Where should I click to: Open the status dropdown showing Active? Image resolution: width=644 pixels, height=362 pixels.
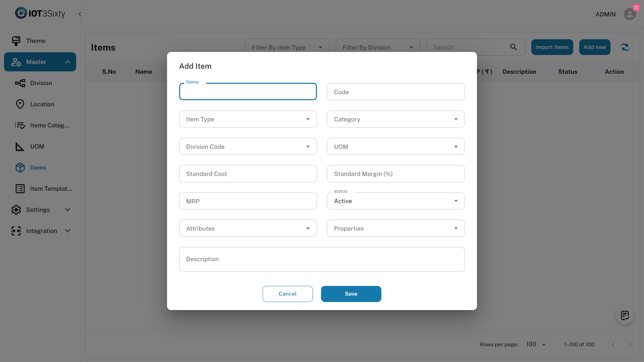396,201
